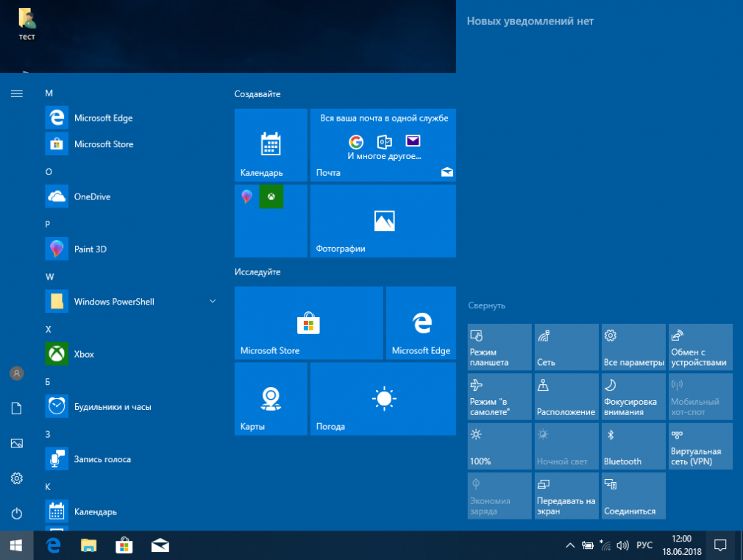Open the clock showing 12:00

point(682,545)
